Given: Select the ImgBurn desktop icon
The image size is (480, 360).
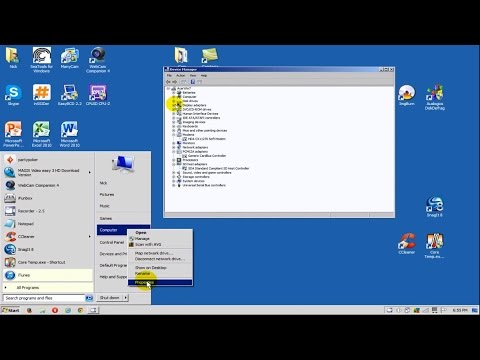Looking at the screenshot, I should tap(407, 95).
